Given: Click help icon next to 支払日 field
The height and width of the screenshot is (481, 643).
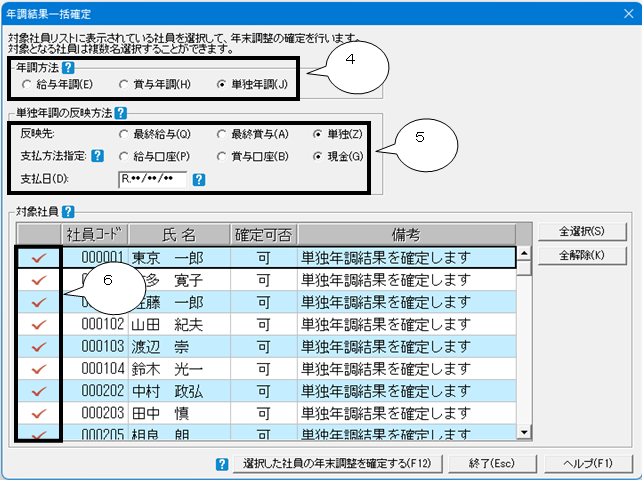Looking at the screenshot, I should 199,180.
